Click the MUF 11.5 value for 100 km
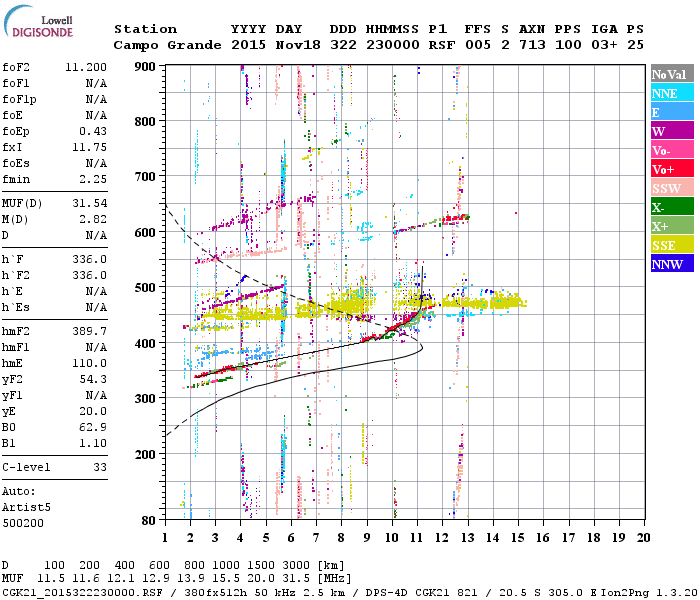 [x=51, y=579]
